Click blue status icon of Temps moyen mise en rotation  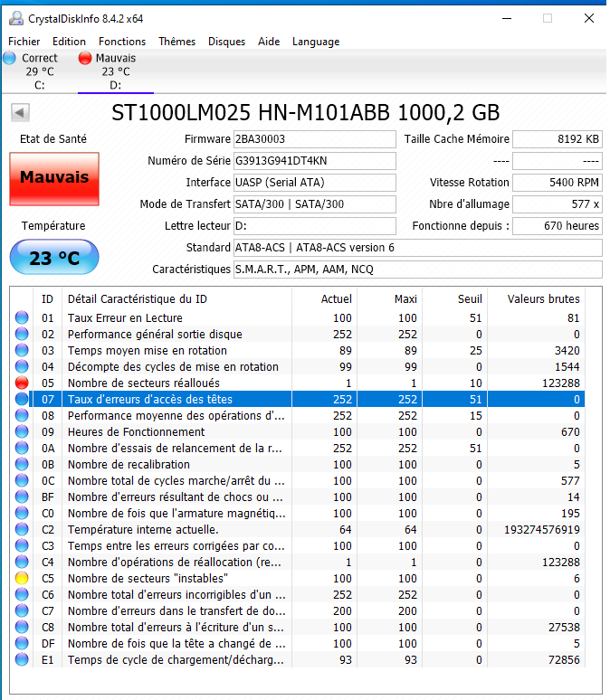(x=22, y=350)
